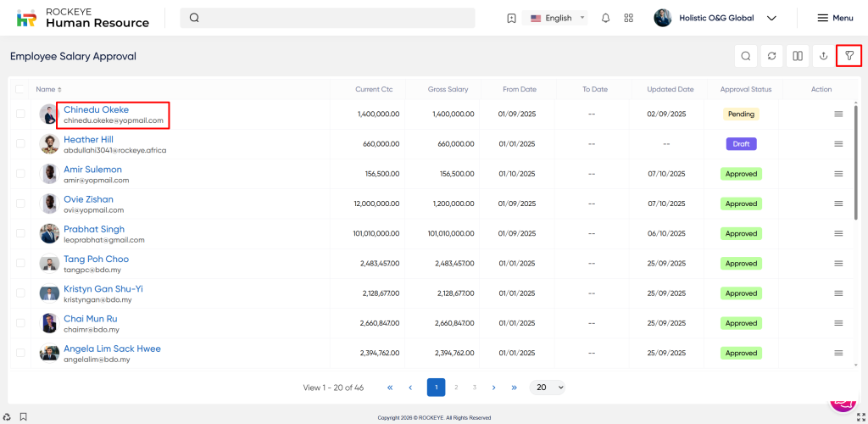The height and width of the screenshot is (424, 868).
Task: Open the filter funnel icon
Action: click(x=849, y=56)
